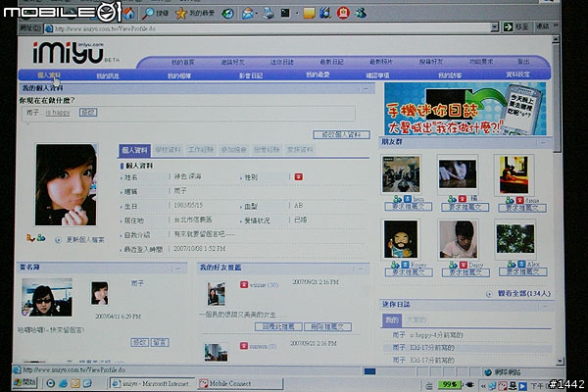Click the red icon beside friend Daisy
588x392 pixels.
[464, 265]
